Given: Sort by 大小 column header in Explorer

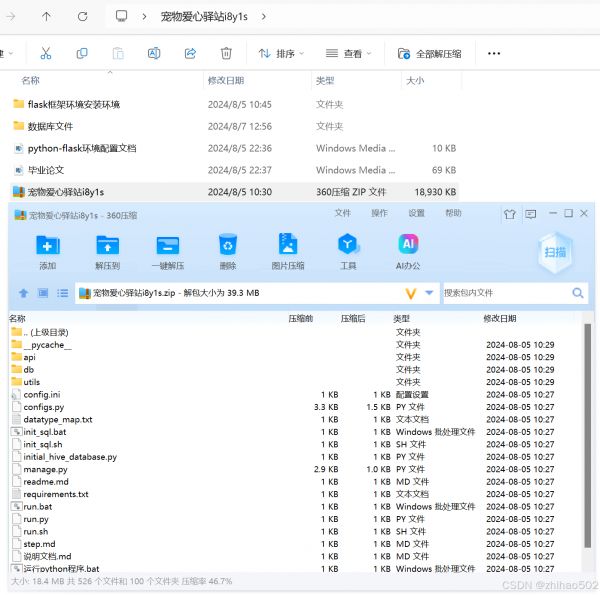Looking at the screenshot, I should (x=415, y=80).
